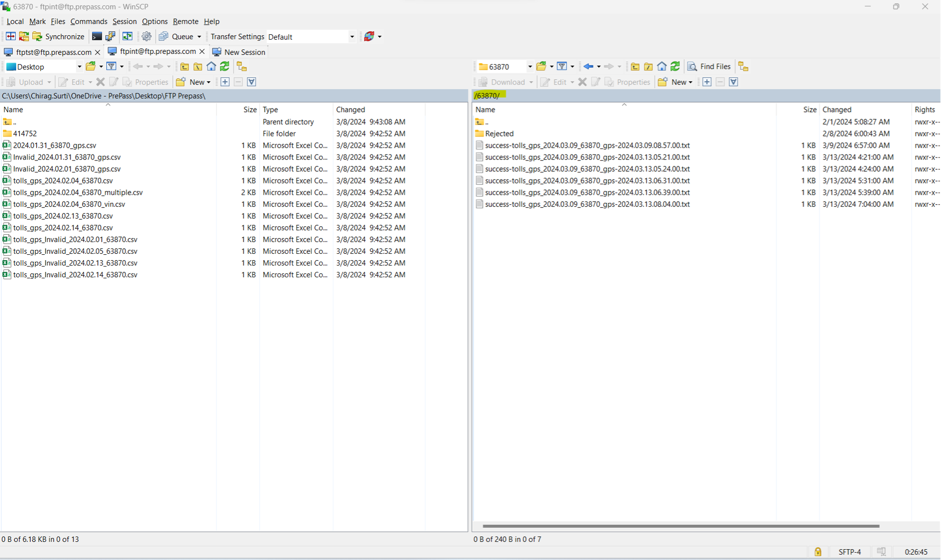Viewport: 941px width, 560px height.
Task: Open the Rejected folder in remote panel
Action: [x=500, y=133]
